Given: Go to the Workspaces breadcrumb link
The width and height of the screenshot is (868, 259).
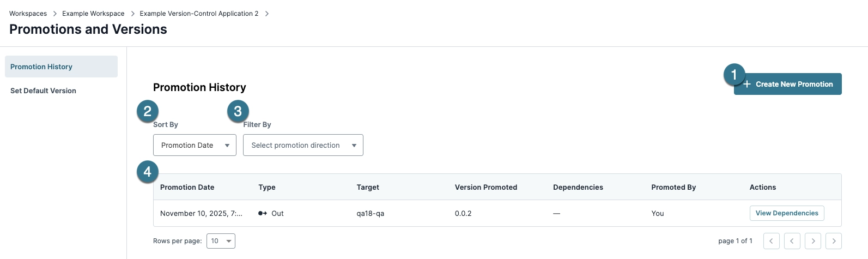Looking at the screenshot, I should tap(28, 14).
